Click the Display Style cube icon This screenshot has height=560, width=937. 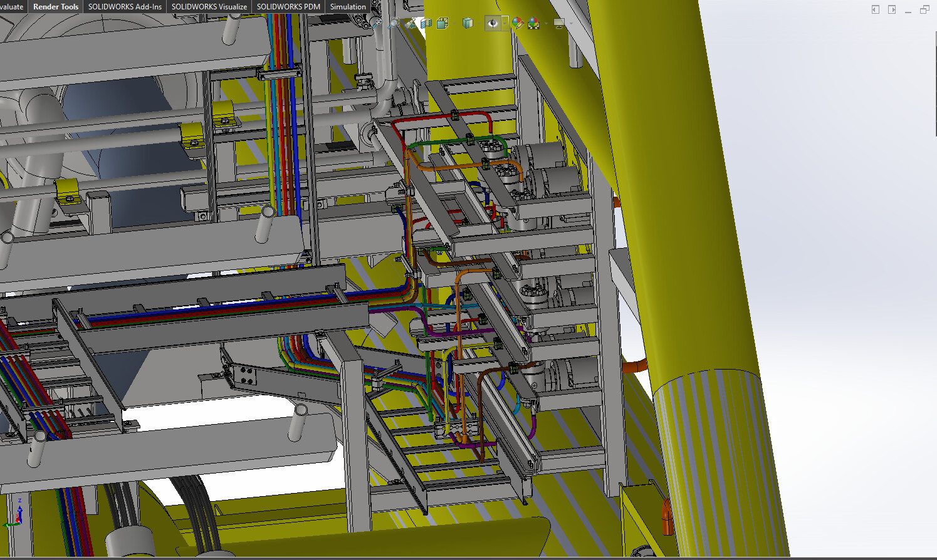467,23
